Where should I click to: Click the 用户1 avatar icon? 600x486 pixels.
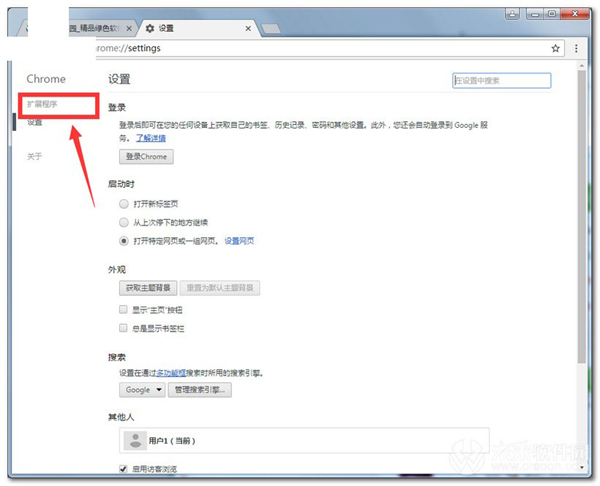tap(134, 440)
